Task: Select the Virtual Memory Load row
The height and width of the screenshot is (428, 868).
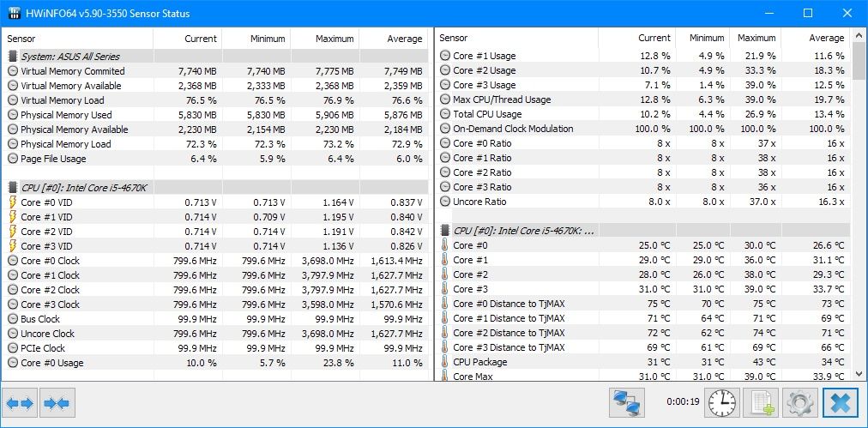Action: 215,100
